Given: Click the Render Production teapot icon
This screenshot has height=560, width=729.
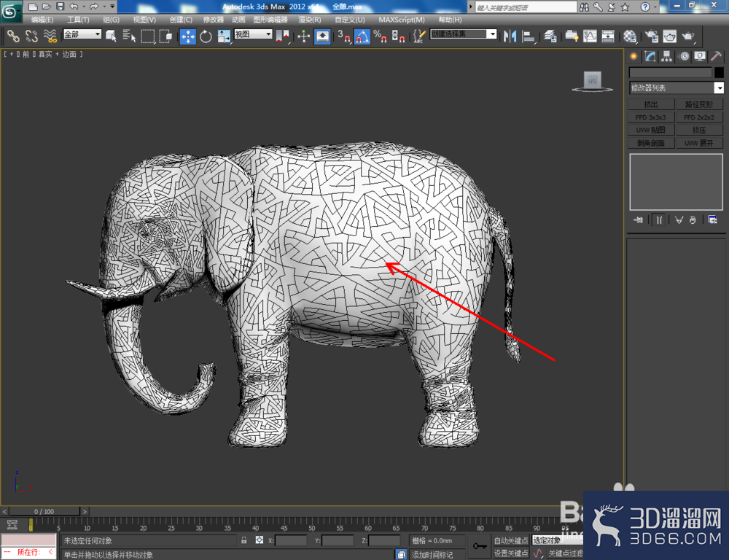Looking at the screenshot, I should click(688, 36).
